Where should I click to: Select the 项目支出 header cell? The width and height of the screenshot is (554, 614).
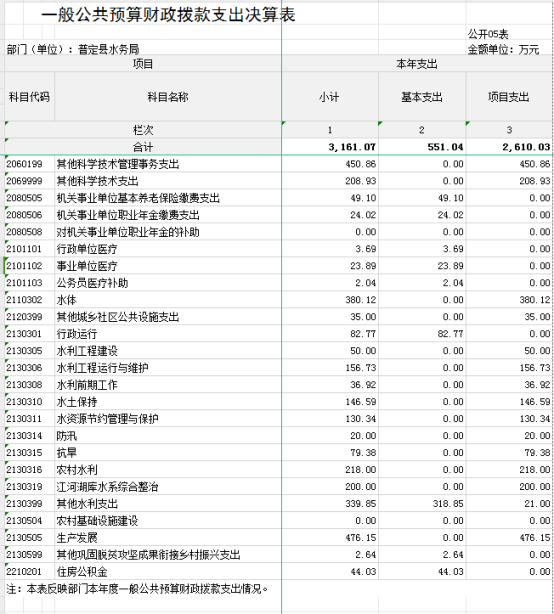coord(509,97)
